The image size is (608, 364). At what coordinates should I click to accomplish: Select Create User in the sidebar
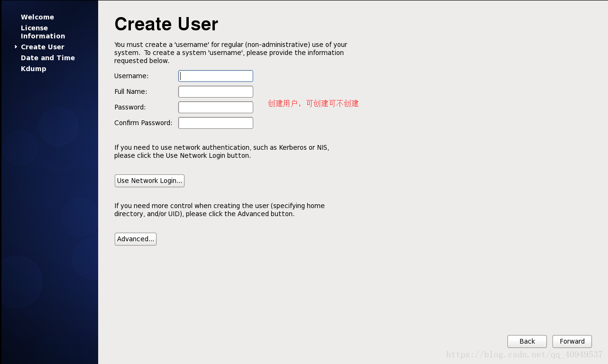coord(43,47)
